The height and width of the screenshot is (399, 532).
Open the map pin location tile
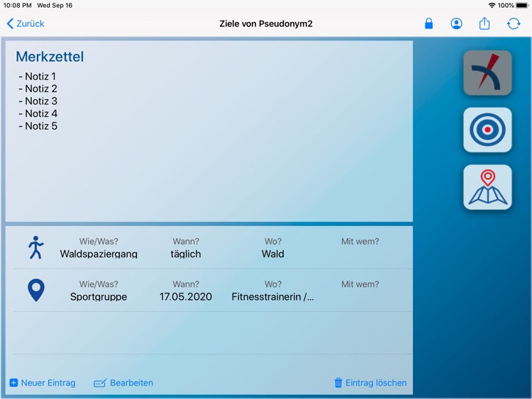tap(487, 187)
